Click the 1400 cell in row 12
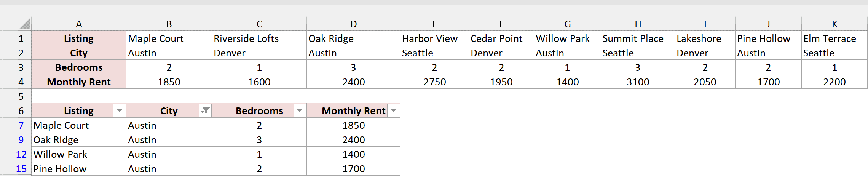Image resolution: width=868 pixels, height=176 pixels. click(x=354, y=154)
